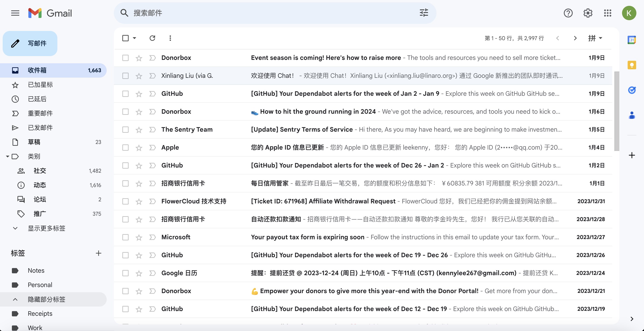Screen dimensions: 644x331
Task: Tick the select-all emails checkbox
Action: tap(125, 38)
